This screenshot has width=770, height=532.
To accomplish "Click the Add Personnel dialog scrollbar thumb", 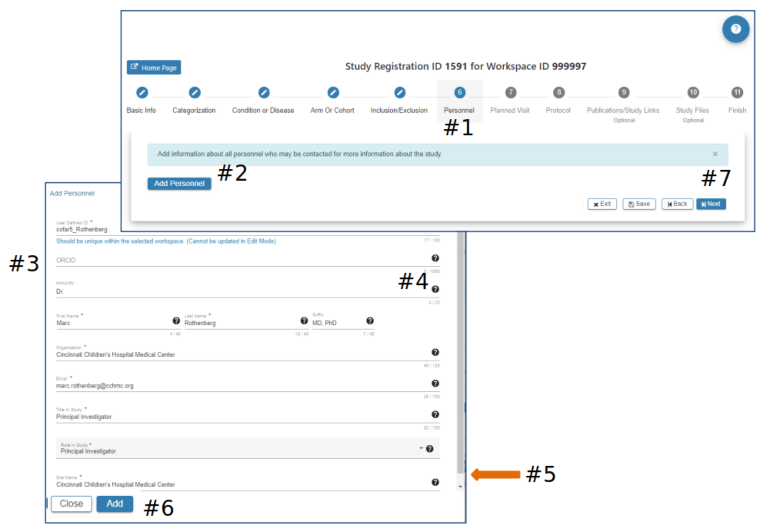I will [x=460, y=352].
